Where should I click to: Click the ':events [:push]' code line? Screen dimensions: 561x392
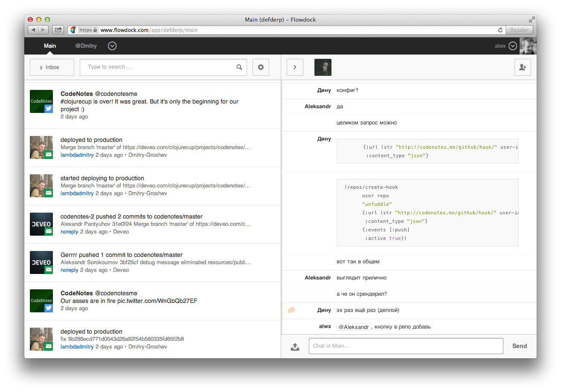coord(386,230)
